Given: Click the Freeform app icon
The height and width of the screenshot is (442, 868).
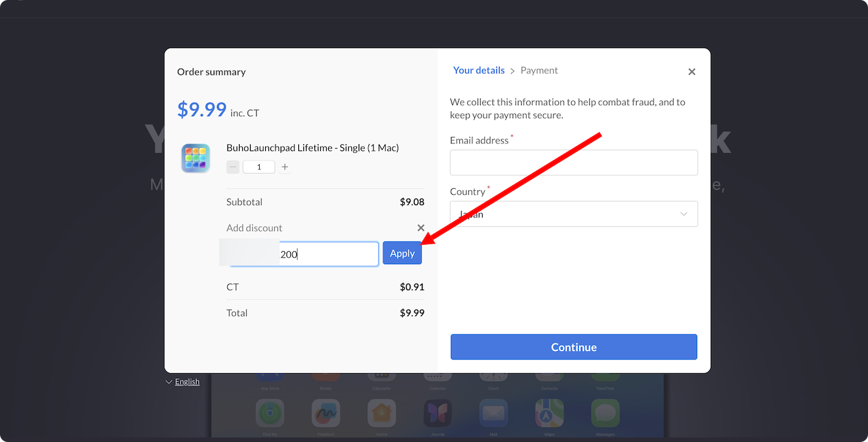Looking at the screenshot, I should pyautogui.click(x=325, y=413).
